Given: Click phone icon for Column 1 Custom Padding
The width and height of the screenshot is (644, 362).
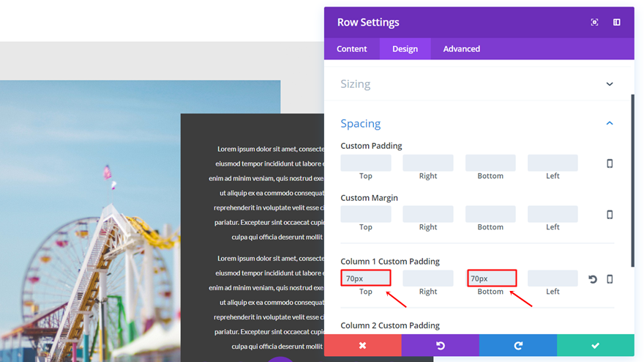Looking at the screenshot, I should pyautogui.click(x=610, y=279).
